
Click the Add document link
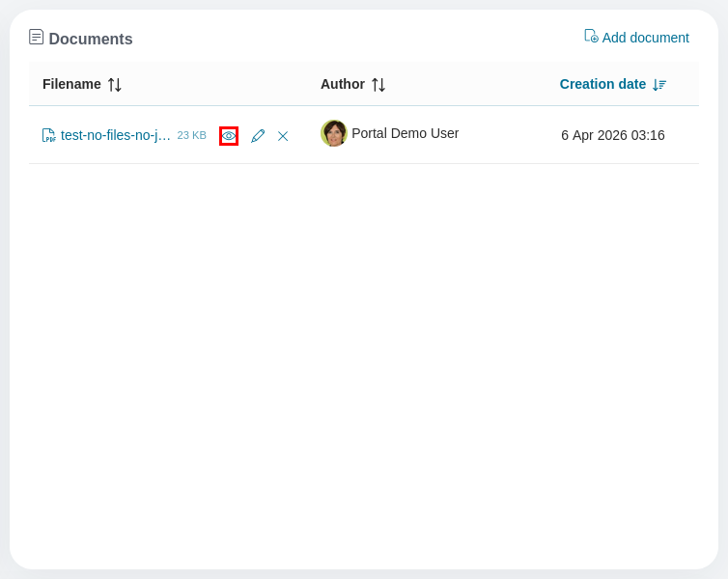pyautogui.click(x=636, y=37)
